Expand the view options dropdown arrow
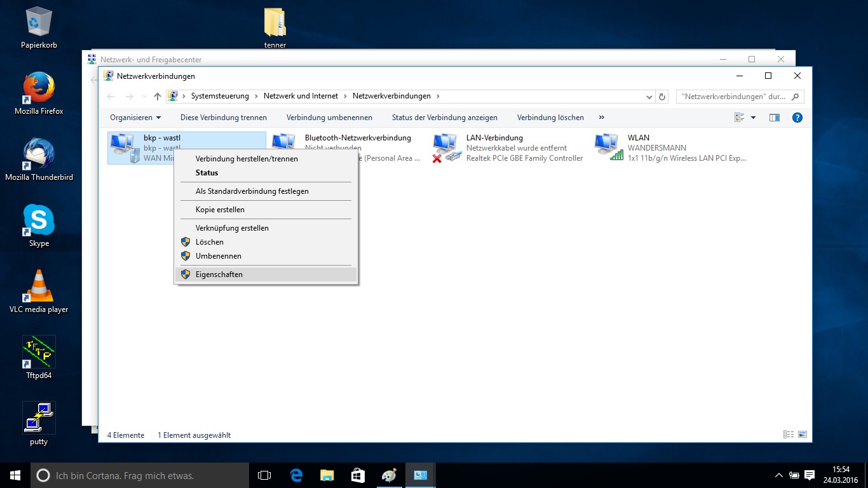Viewport: 868px width, 488px height. [x=753, y=118]
